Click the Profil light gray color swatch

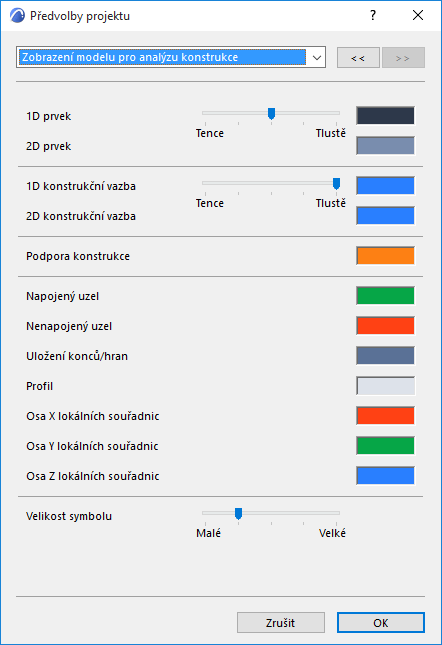(x=385, y=386)
